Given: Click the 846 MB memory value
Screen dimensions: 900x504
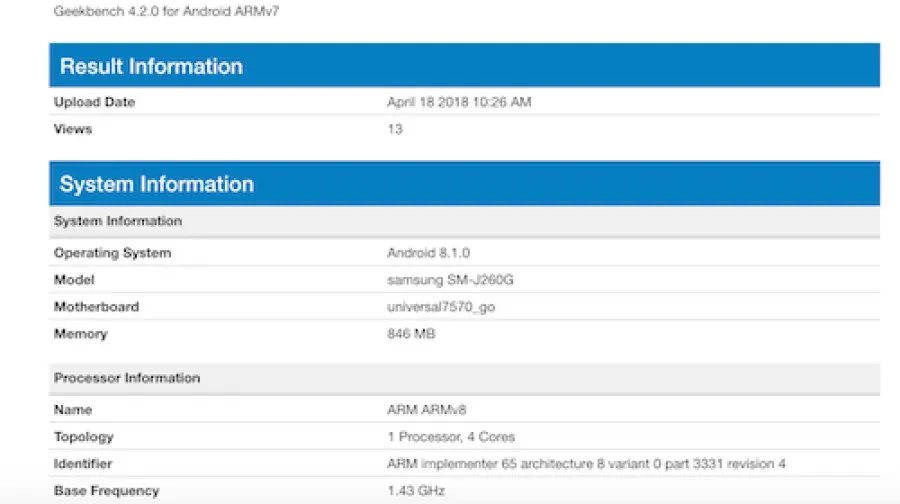Looking at the screenshot, I should tap(411, 334).
